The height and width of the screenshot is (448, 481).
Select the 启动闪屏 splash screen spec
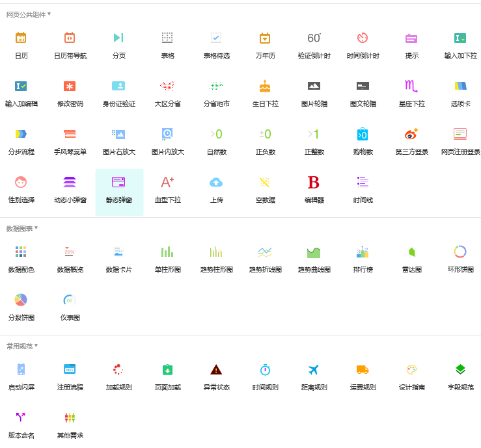point(21,369)
